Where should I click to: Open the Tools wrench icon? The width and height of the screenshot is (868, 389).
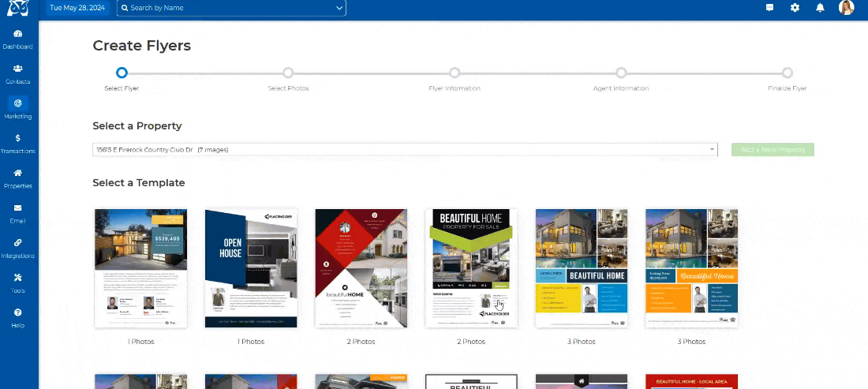(17, 277)
